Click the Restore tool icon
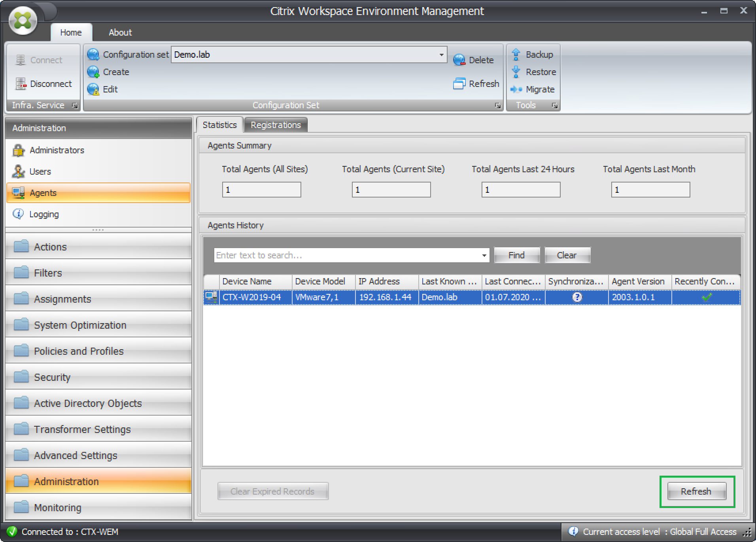This screenshot has width=756, height=542. (516, 72)
